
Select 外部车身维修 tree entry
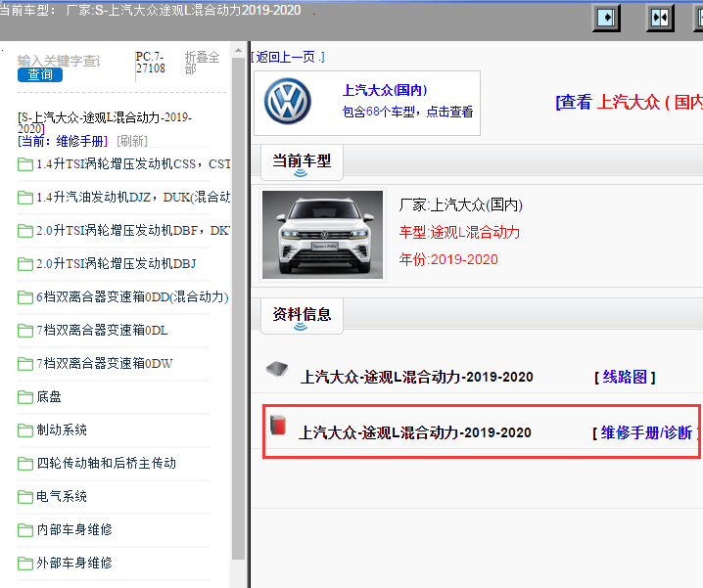tap(74, 563)
